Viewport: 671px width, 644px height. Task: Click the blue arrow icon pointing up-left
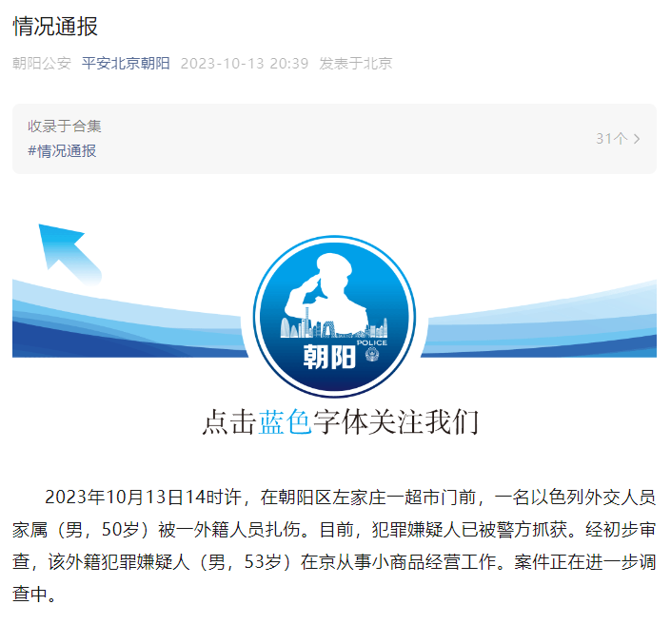point(69,251)
